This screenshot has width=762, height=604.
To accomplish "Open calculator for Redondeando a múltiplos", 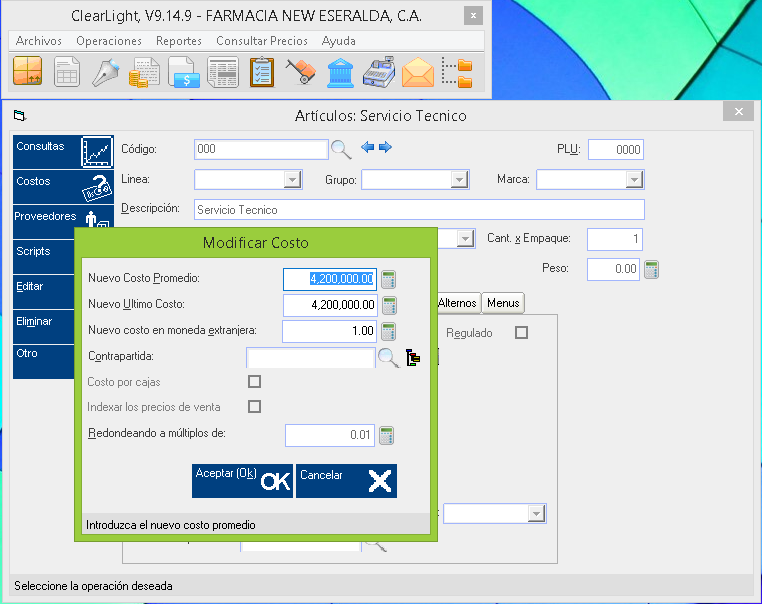I will 386,435.
